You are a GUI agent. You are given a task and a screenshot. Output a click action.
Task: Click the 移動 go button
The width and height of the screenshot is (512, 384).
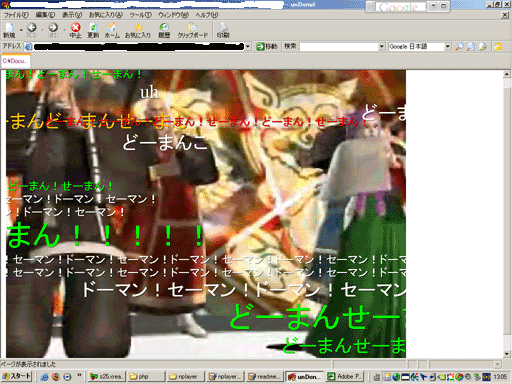click(267, 46)
